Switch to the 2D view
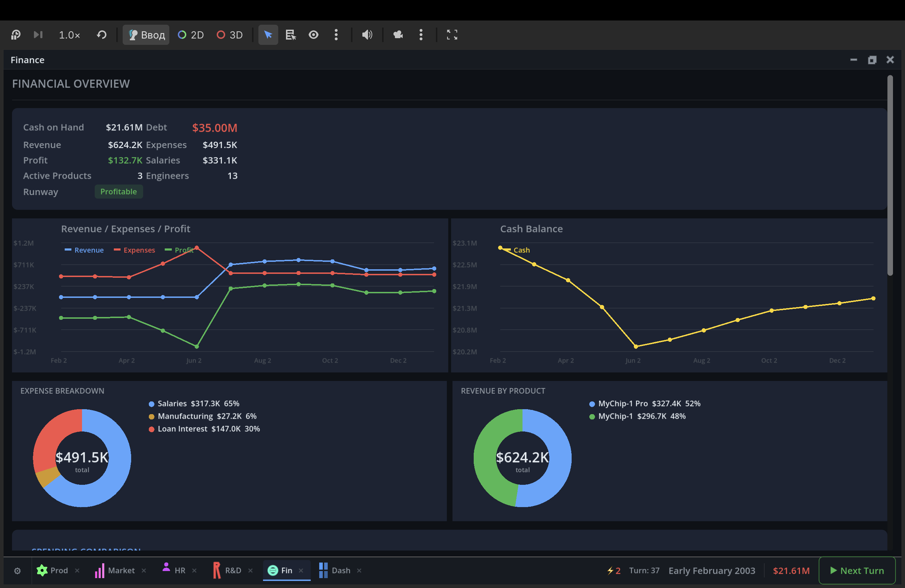The height and width of the screenshot is (588, 905). (191, 35)
